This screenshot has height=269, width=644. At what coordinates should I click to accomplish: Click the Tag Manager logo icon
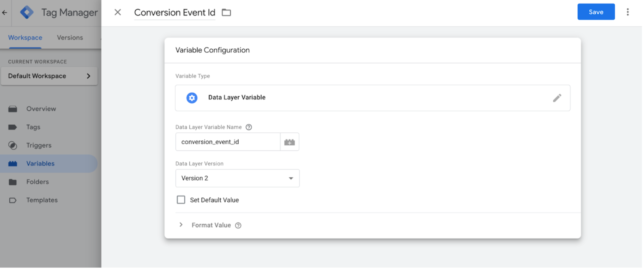(27, 12)
